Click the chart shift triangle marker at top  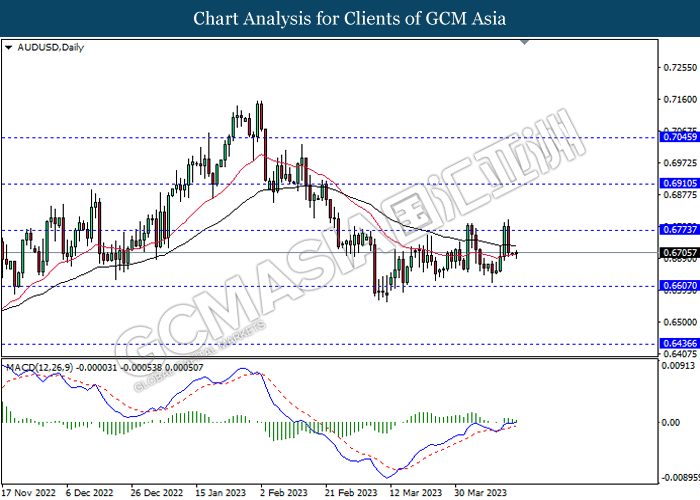pyautogui.click(x=525, y=42)
